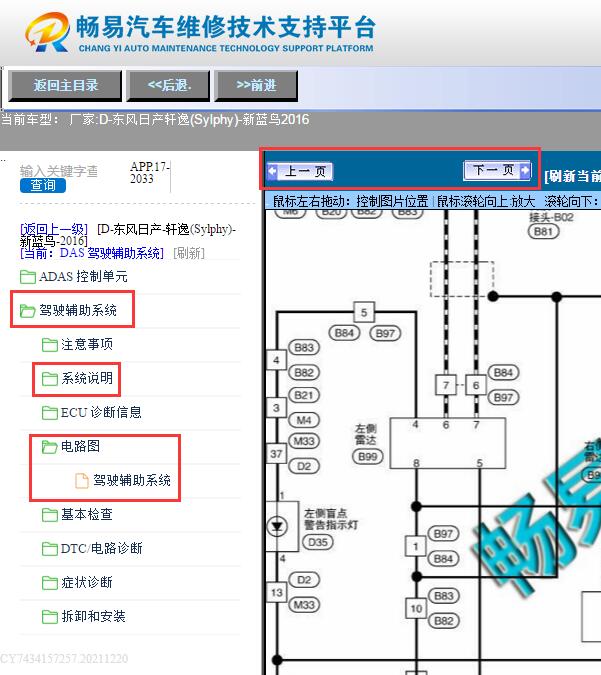Image resolution: width=601 pixels, height=675 pixels.
Task: Click the left arrow icon on 上一页
Action: [x=272, y=171]
